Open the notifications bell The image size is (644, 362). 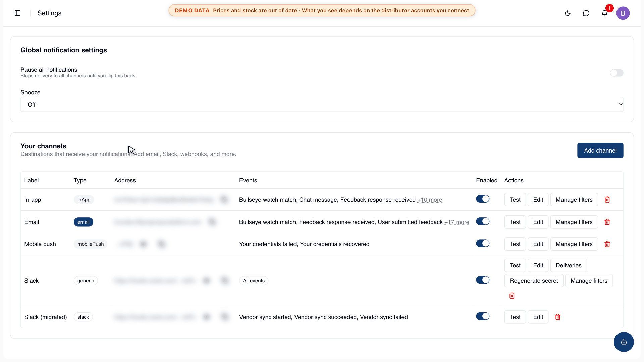(x=604, y=13)
